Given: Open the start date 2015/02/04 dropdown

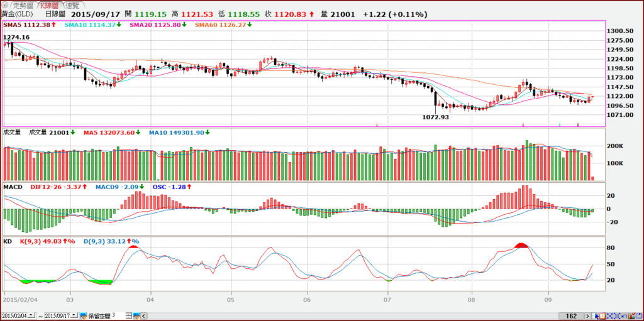Looking at the screenshot, I should point(31,315).
